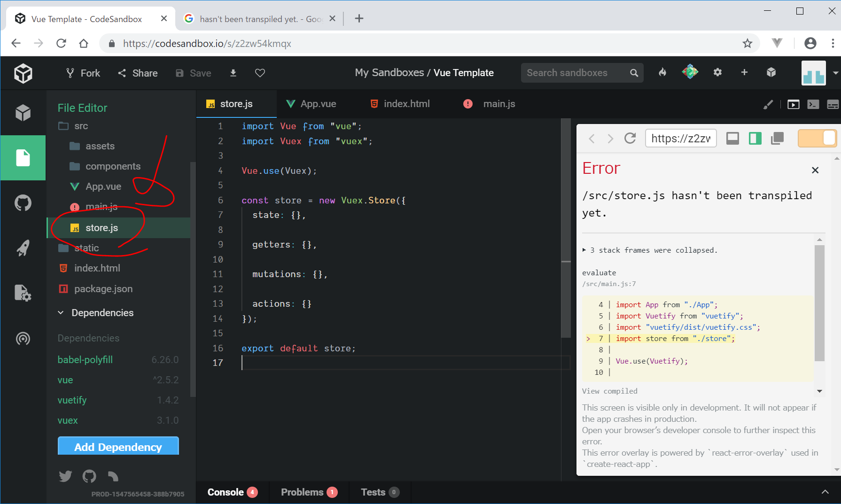Switch to the preview-only view icon
This screenshot has height=504, width=841.
pyautogui.click(x=732, y=139)
